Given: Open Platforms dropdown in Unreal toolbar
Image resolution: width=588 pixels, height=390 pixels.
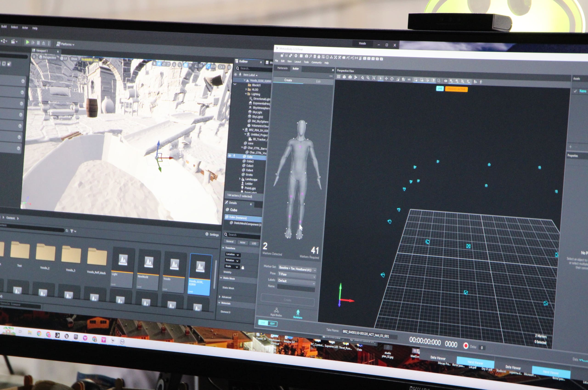Looking at the screenshot, I should [x=65, y=44].
